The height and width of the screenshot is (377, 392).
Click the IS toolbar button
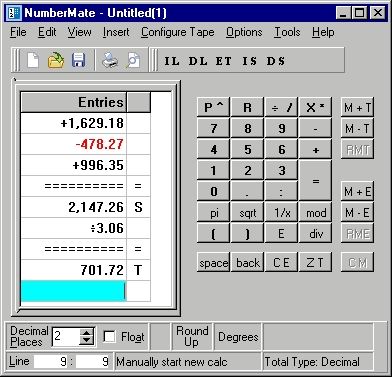pyautogui.click(x=249, y=61)
